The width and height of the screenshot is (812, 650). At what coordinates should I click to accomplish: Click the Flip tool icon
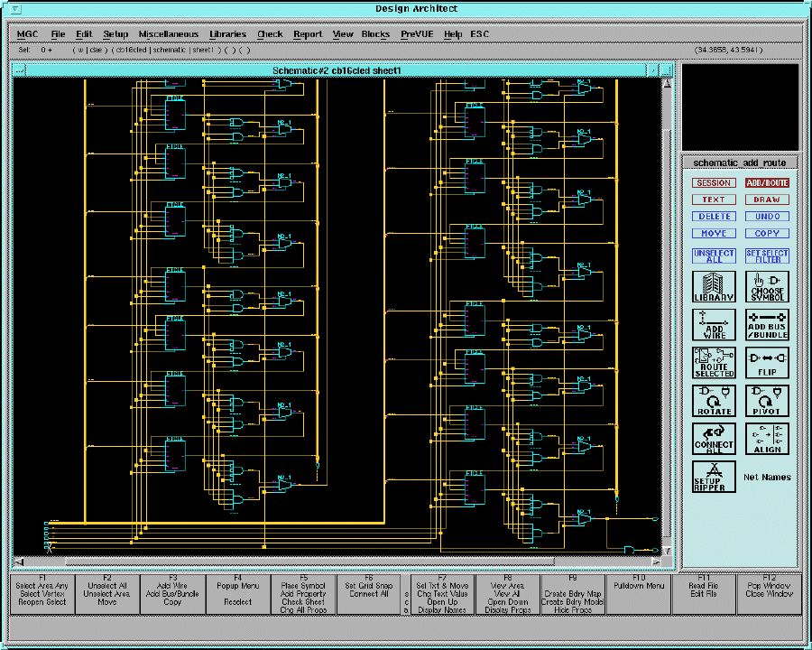[767, 362]
